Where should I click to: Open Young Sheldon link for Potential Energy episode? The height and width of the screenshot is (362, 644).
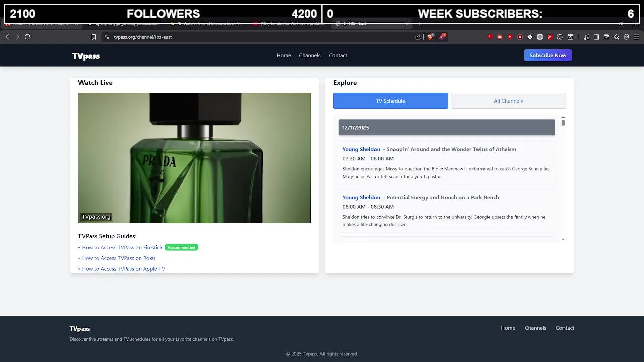pyautogui.click(x=361, y=197)
